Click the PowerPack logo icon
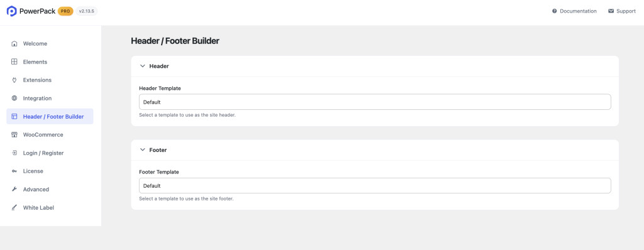The width and height of the screenshot is (644, 250). pyautogui.click(x=11, y=11)
